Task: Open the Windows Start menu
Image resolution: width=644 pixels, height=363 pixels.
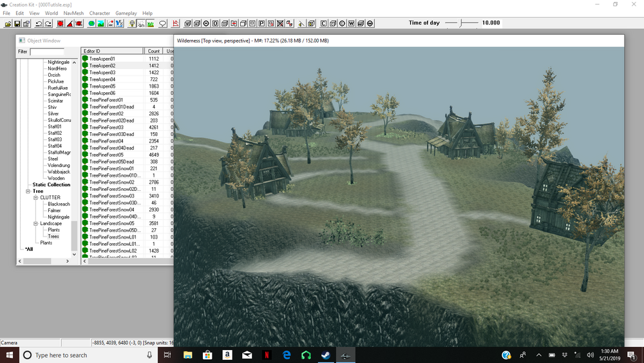Action: (x=10, y=355)
